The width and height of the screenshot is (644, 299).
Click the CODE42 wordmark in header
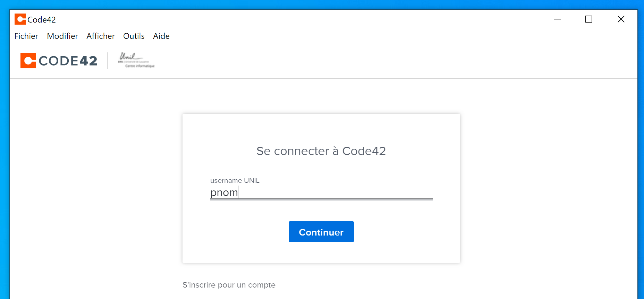pos(68,61)
